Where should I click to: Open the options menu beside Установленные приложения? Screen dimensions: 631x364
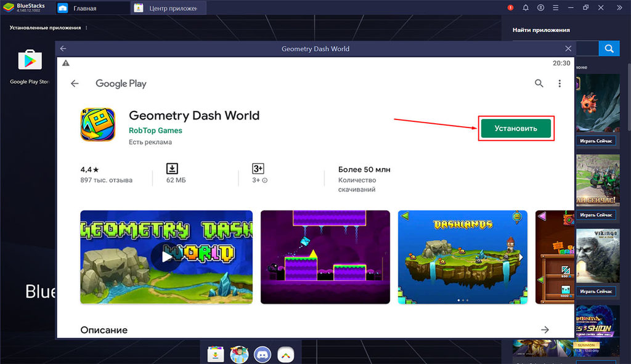click(86, 28)
